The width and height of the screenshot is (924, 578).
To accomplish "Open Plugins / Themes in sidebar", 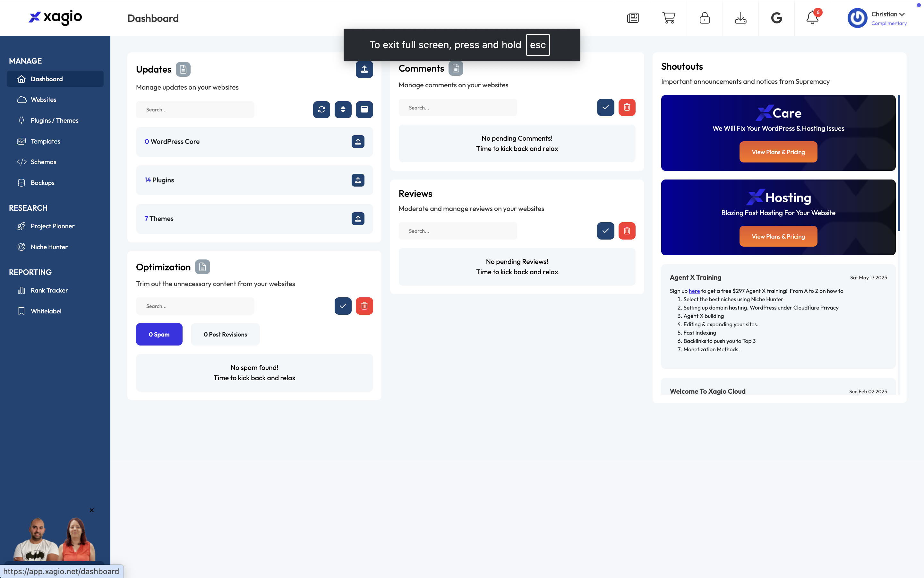I will click(55, 120).
